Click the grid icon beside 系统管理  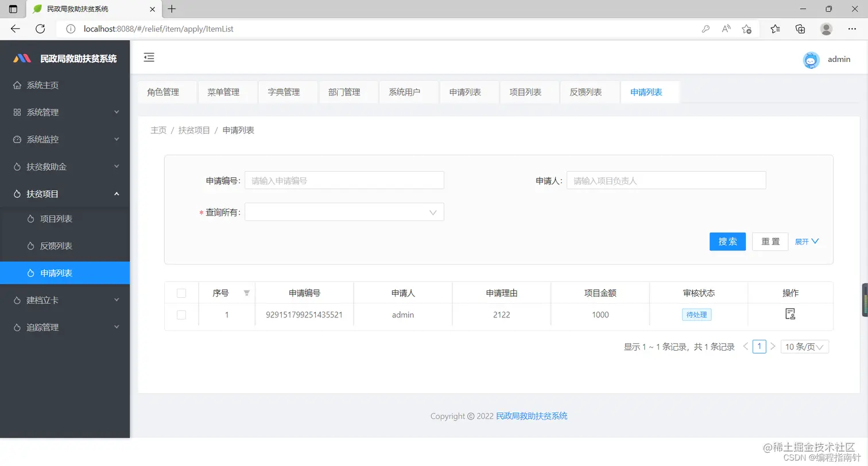[x=17, y=112]
